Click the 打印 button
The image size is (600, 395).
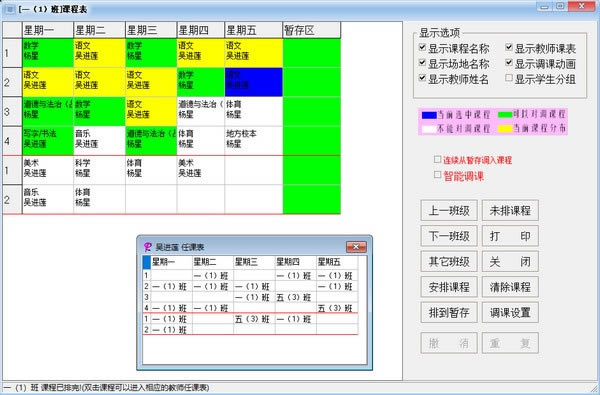(510, 236)
